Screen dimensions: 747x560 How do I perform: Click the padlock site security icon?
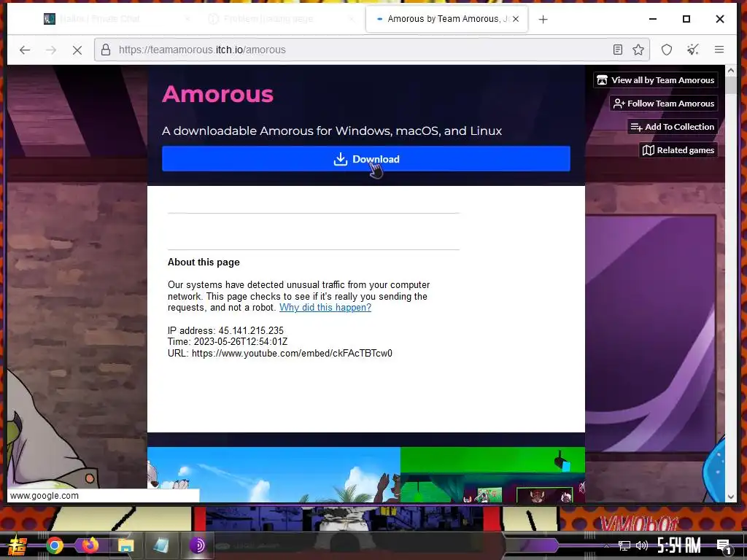tap(106, 50)
